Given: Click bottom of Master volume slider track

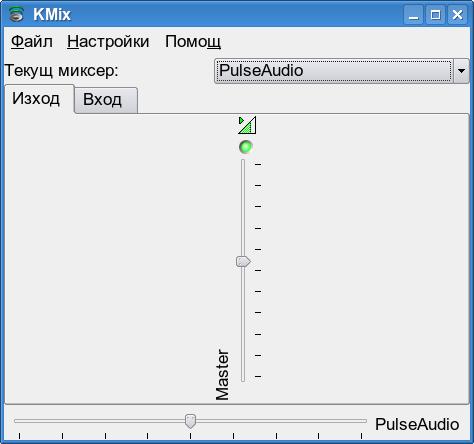Looking at the screenshot, I should (243, 379).
